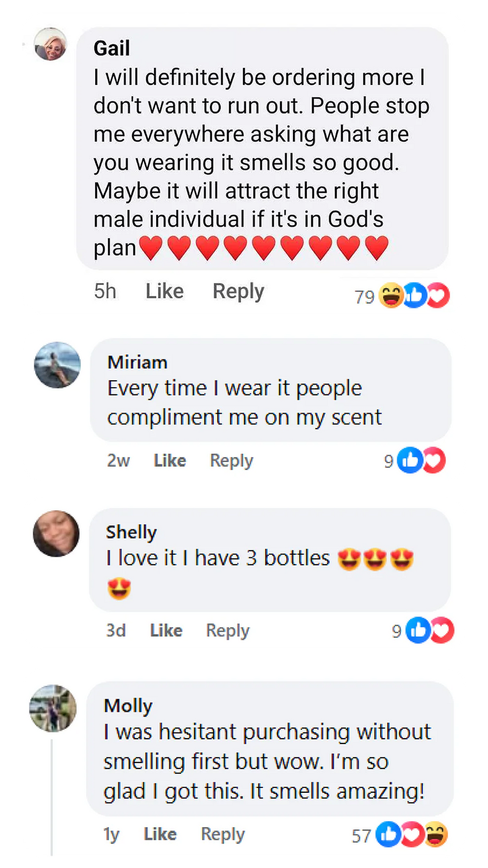Viewport: 488px width, 868px height.
Task: Open Gail's profile picture
Action: (x=51, y=44)
